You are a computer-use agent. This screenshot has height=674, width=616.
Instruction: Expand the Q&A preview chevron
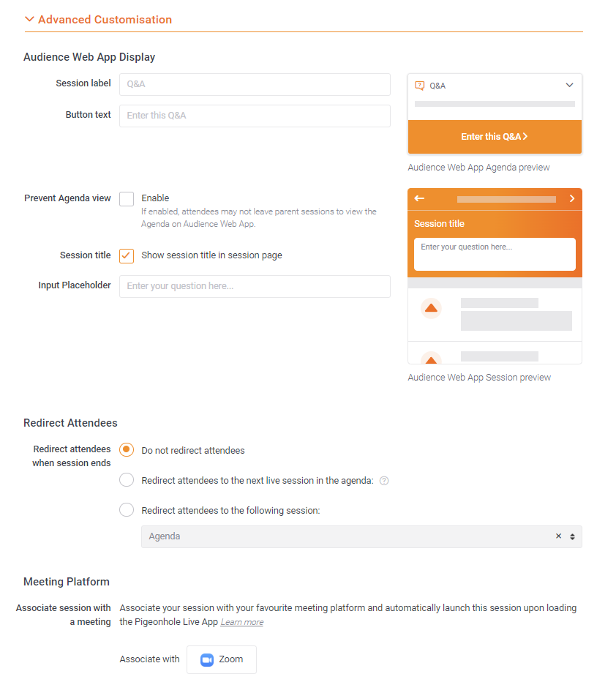570,86
